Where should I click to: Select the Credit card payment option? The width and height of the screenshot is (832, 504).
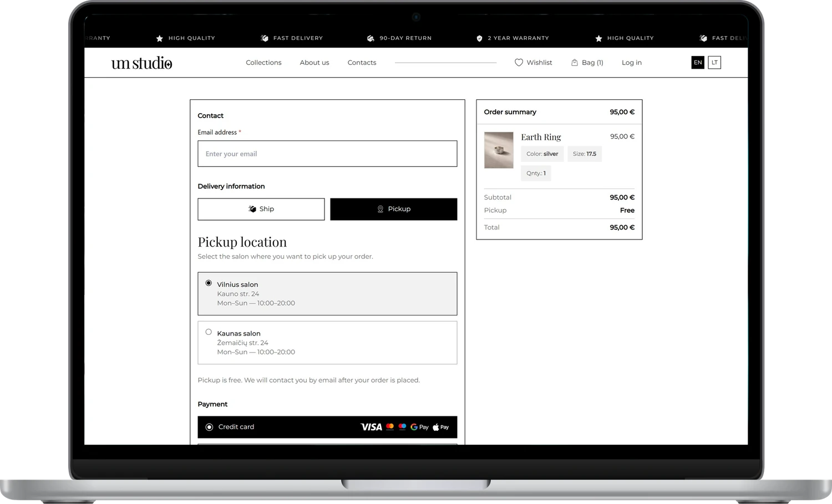click(x=327, y=427)
